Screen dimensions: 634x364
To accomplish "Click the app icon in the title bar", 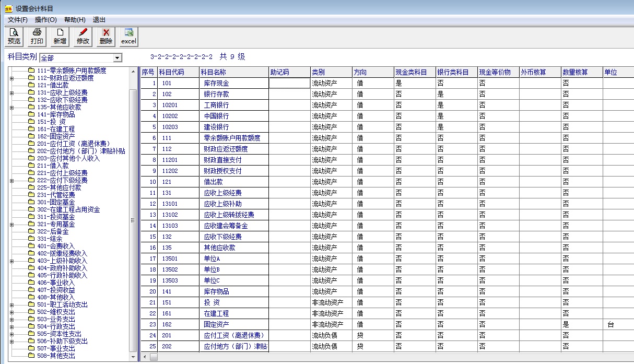I will (x=8, y=8).
